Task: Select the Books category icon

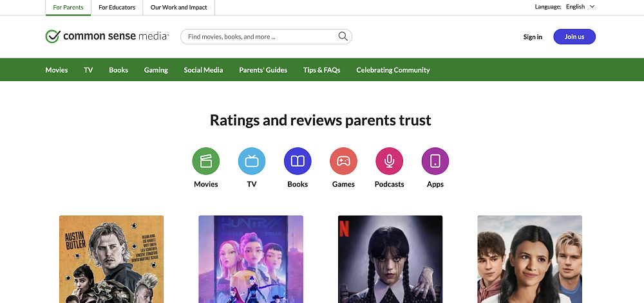Action: [298, 161]
